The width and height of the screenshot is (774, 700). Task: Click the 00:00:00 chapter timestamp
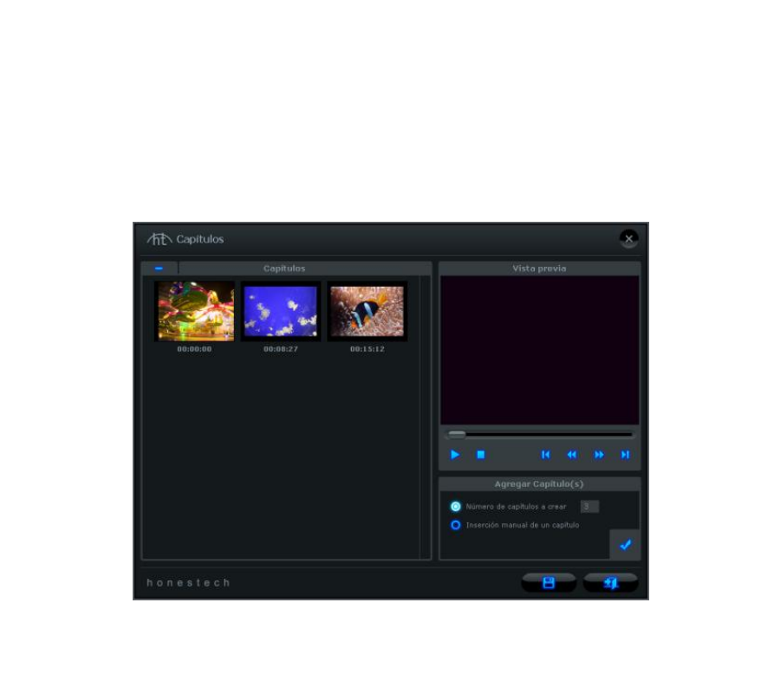[194, 349]
